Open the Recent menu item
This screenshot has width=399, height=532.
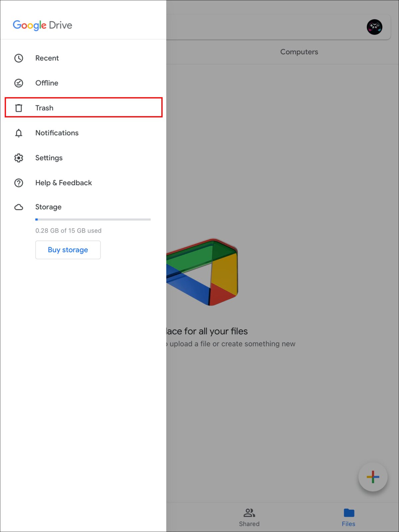47,58
